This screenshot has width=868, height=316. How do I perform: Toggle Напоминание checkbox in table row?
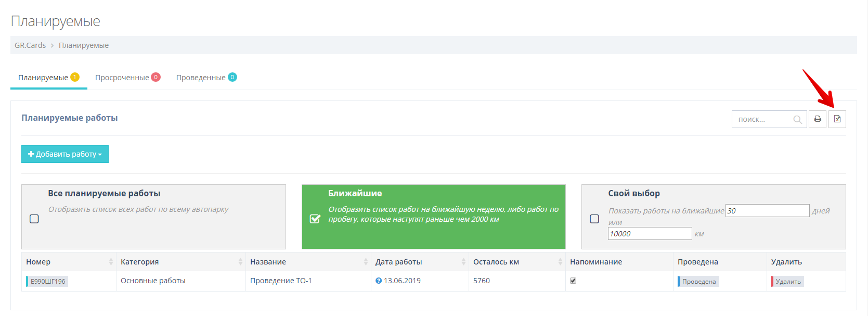pos(573,281)
